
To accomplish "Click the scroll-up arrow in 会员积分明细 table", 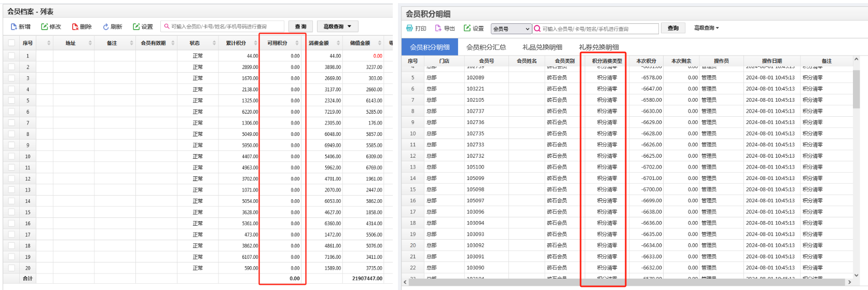I will click(856, 60).
